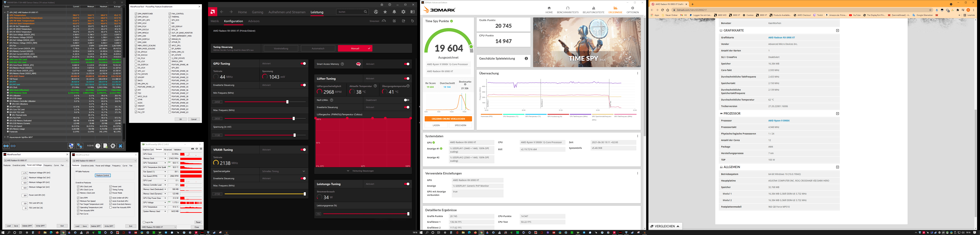Expand Feintuning-Steuerungen section
Screen dimensions: 980x235
[x=360, y=171]
